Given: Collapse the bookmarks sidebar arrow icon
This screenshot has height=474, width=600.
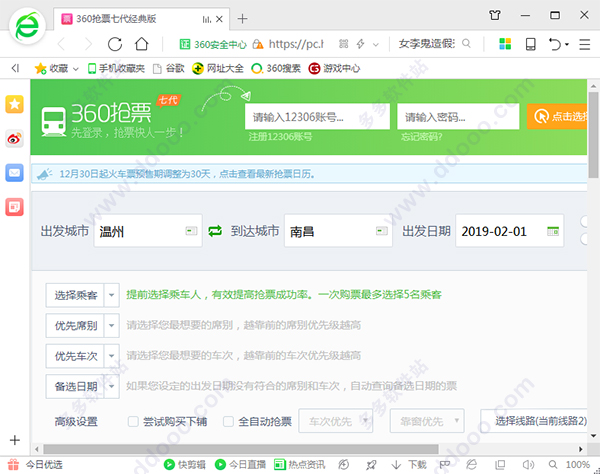Looking at the screenshot, I should coord(15,68).
